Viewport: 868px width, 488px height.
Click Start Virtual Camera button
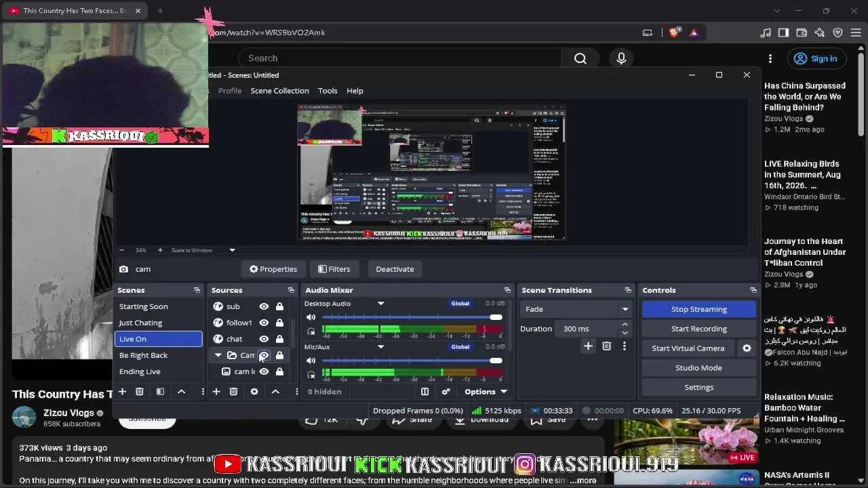[688, 348]
